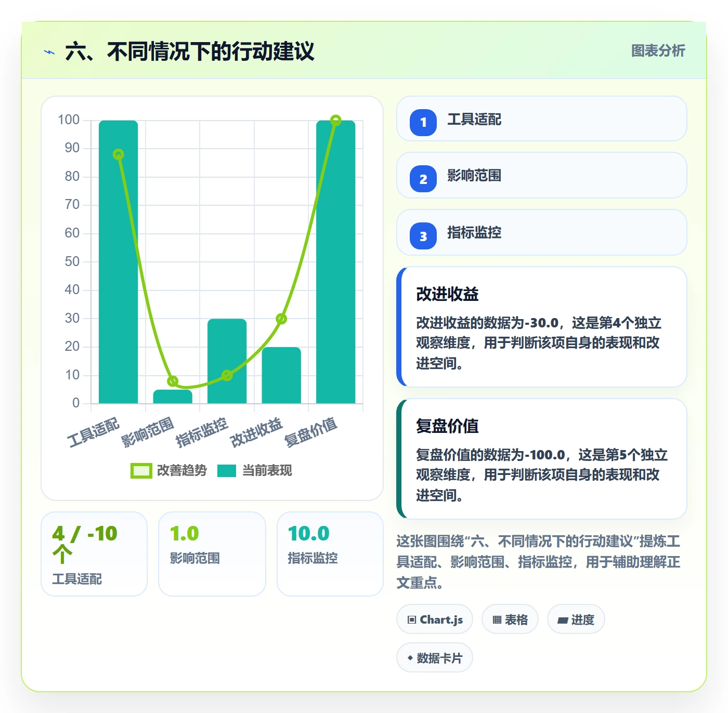
Task: Click the 数据卡片 tag
Action: click(435, 657)
